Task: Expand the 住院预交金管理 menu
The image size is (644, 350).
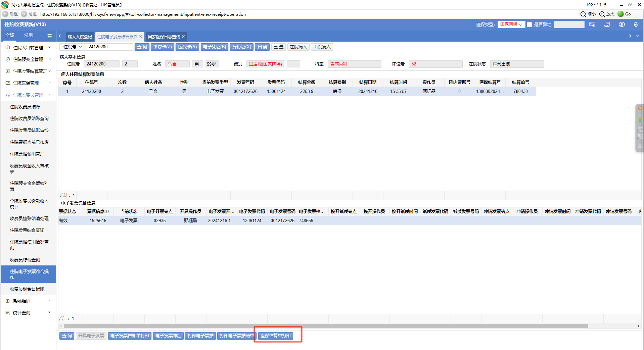Action: tap(50, 59)
